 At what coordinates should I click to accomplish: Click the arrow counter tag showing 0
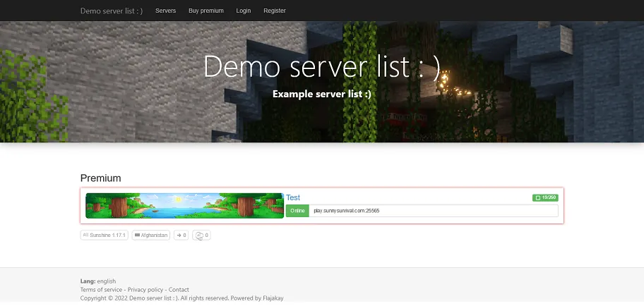(x=181, y=235)
